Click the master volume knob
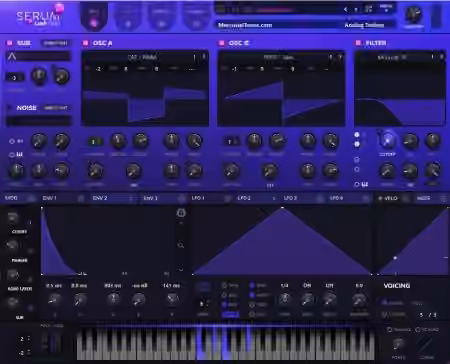The height and width of the screenshot is (364, 450). click(x=413, y=15)
